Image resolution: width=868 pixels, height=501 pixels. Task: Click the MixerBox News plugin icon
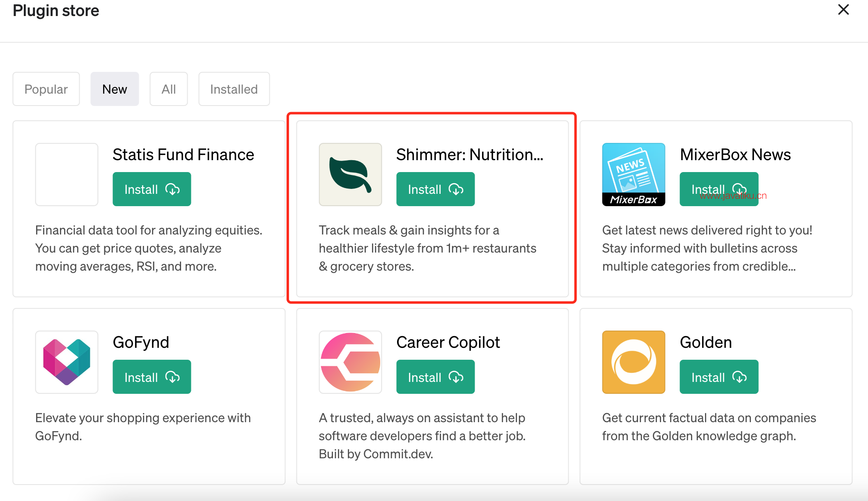point(634,175)
